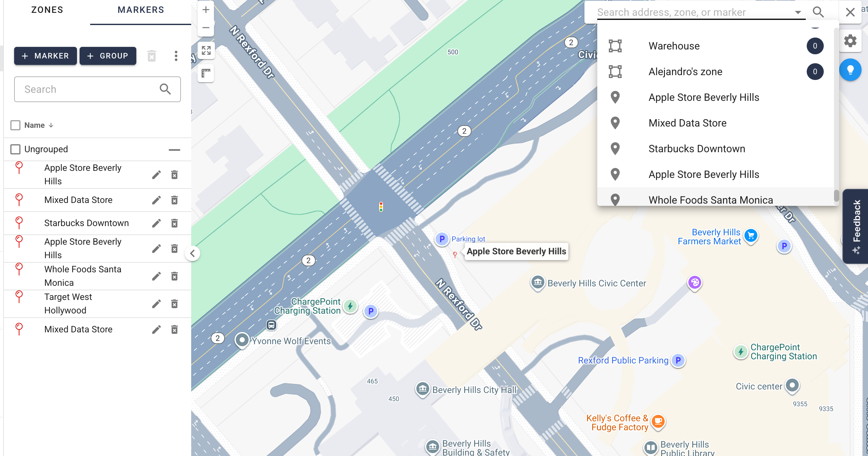Zoom out of the map
The width and height of the screenshot is (868, 456).
(206, 28)
